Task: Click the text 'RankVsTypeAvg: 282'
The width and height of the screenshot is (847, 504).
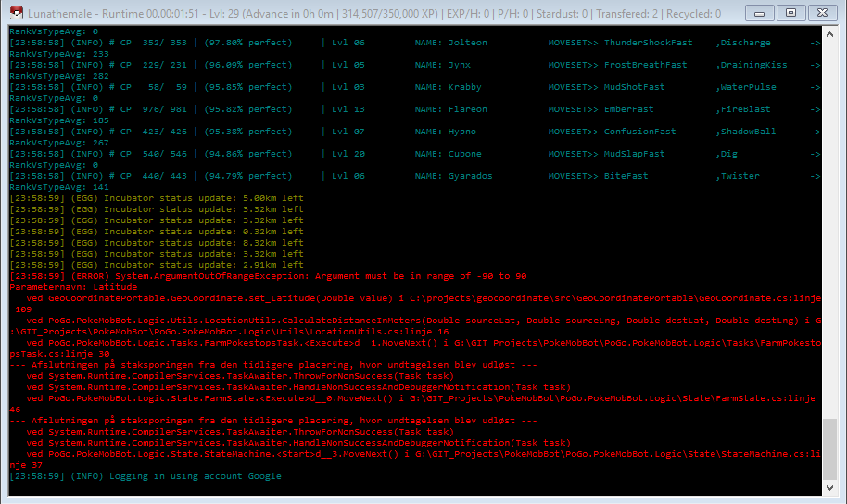Action: click(x=59, y=76)
